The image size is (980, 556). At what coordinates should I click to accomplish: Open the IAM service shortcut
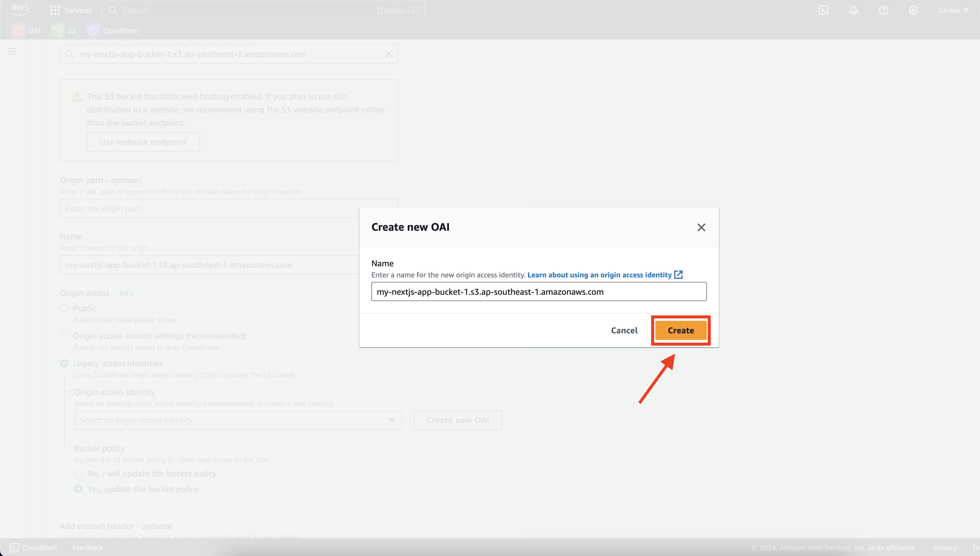26,31
